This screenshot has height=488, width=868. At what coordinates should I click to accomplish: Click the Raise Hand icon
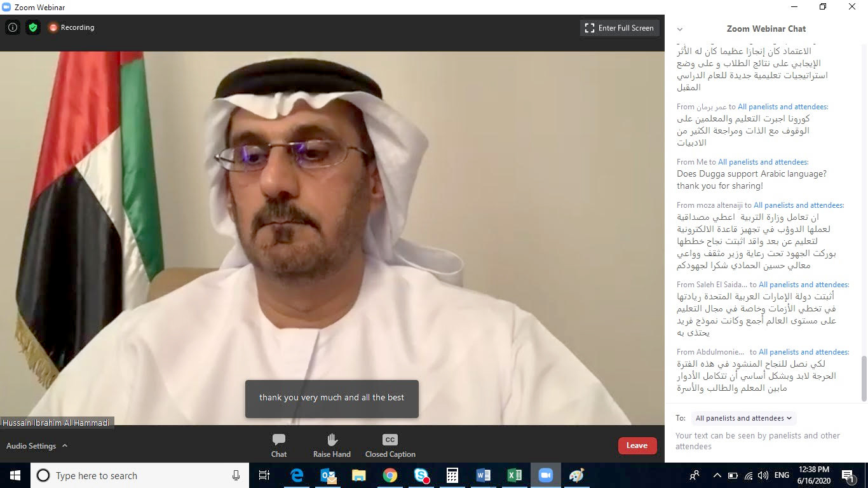[x=332, y=440]
